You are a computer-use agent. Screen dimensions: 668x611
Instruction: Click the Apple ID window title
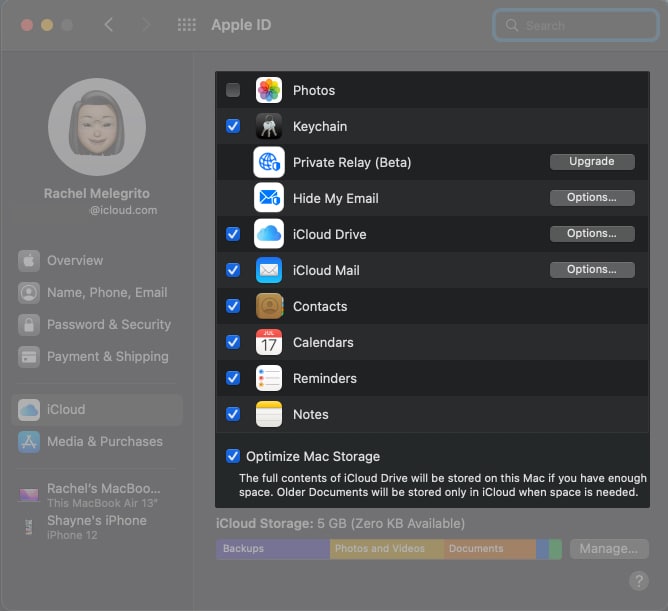point(242,25)
